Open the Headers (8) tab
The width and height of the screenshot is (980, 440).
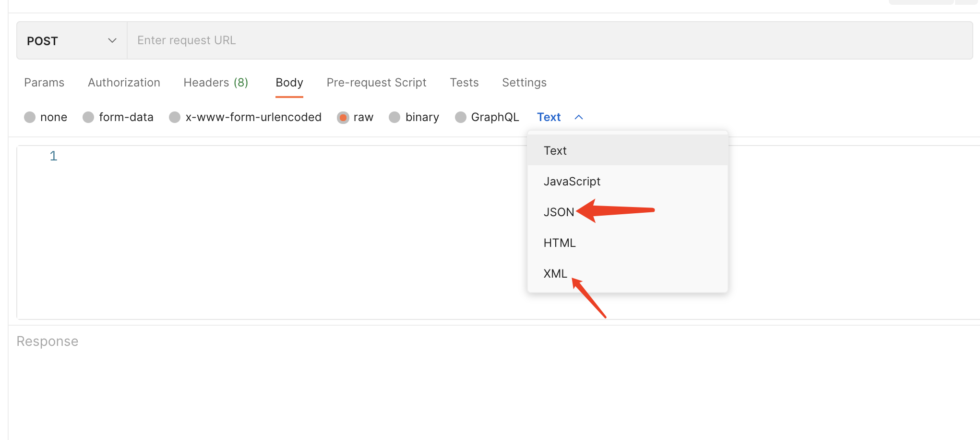point(215,83)
